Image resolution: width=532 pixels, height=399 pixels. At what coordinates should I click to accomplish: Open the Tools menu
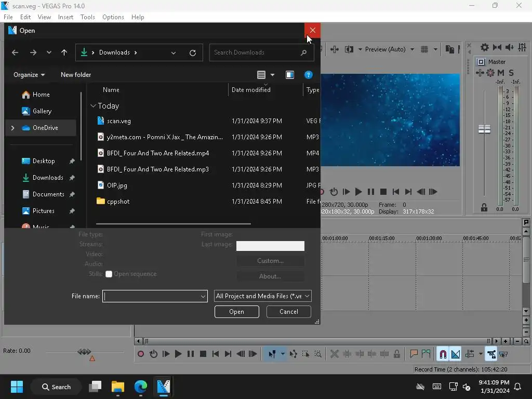pos(87,17)
